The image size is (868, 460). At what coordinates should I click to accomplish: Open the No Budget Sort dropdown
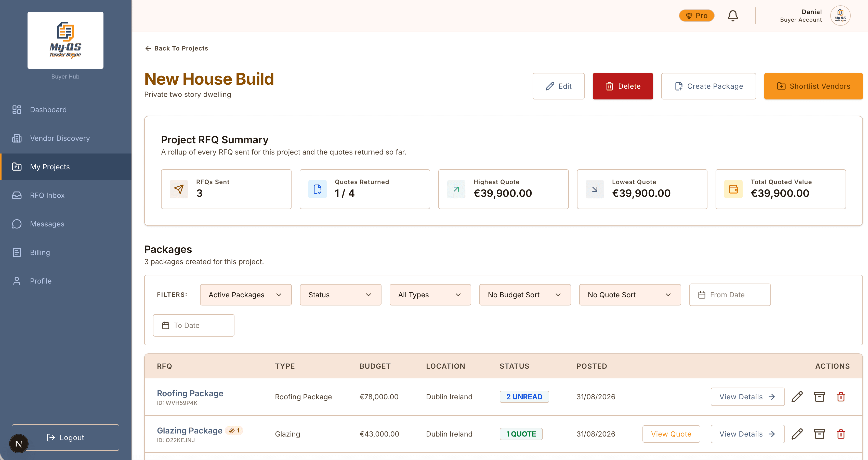pyautogui.click(x=525, y=295)
